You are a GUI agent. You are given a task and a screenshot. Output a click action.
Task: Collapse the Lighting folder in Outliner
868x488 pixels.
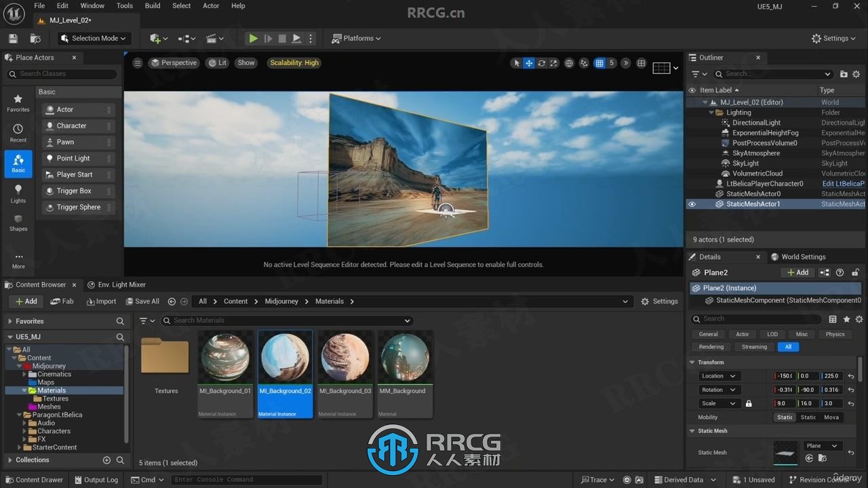pos(711,113)
